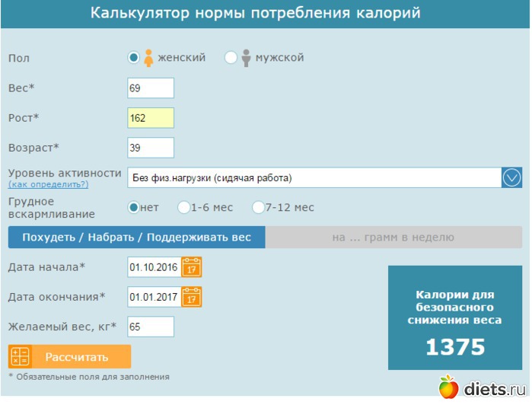Open the end date calendar picker icon
The width and height of the screenshot is (532, 405).
coord(193,297)
